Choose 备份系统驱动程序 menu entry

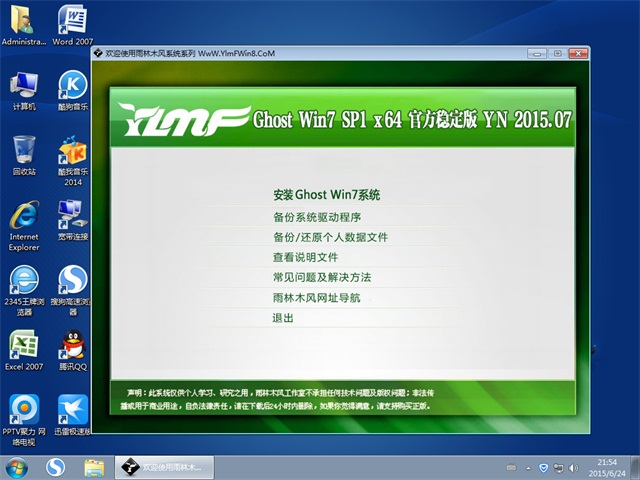click(x=316, y=217)
